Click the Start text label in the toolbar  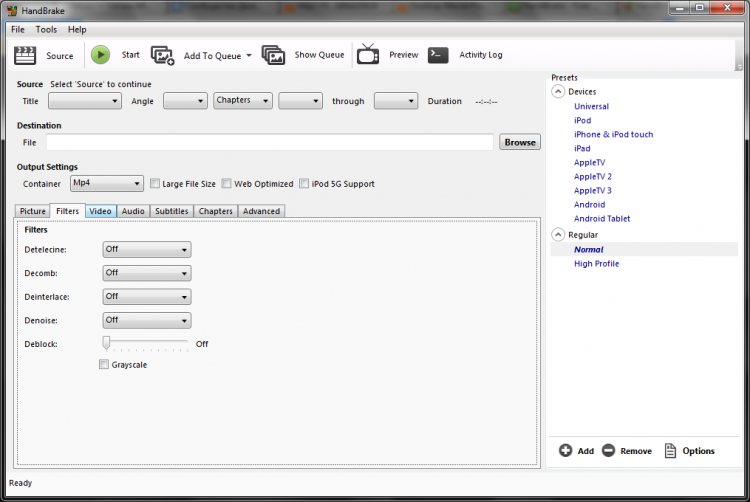(131, 55)
